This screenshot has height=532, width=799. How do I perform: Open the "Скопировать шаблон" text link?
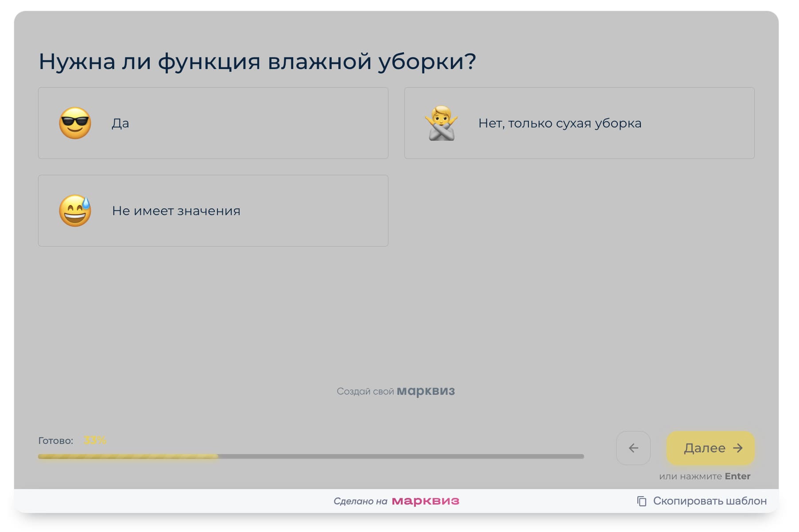coord(710,501)
